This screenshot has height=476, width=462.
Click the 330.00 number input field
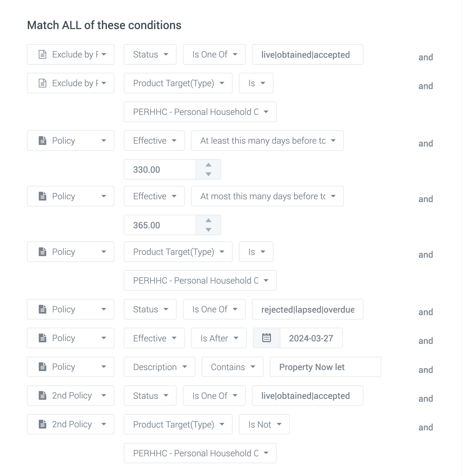point(160,170)
